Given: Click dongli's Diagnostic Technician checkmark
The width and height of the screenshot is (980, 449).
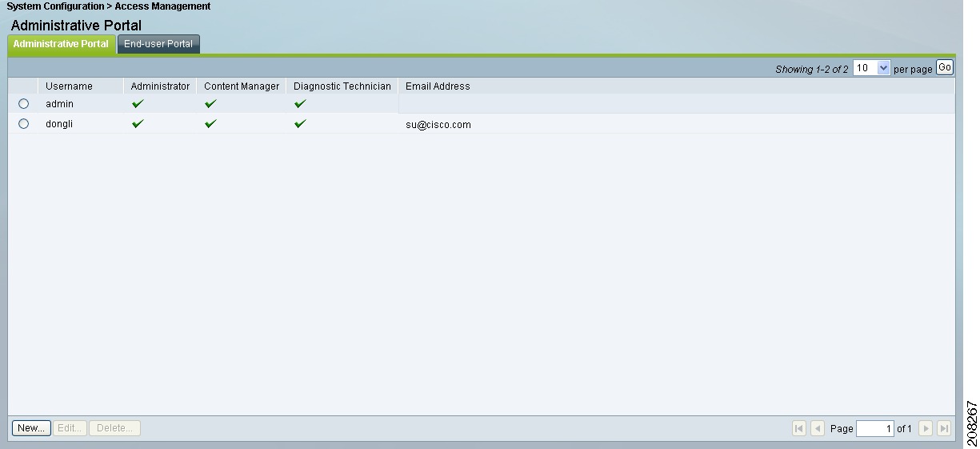Looking at the screenshot, I should (300, 124).
